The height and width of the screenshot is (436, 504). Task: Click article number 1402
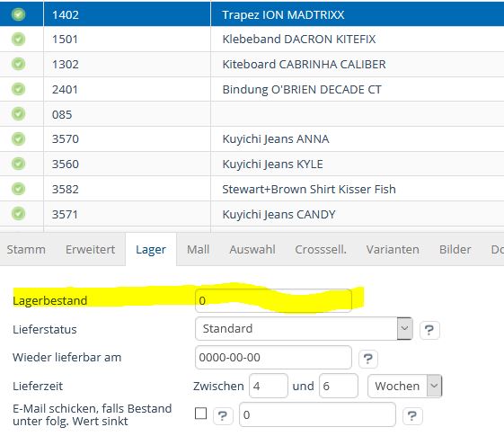[x=66, y=14]
